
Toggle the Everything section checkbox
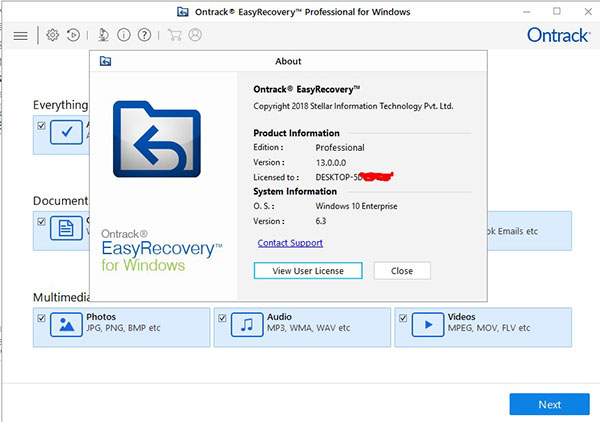pos(41,125)
